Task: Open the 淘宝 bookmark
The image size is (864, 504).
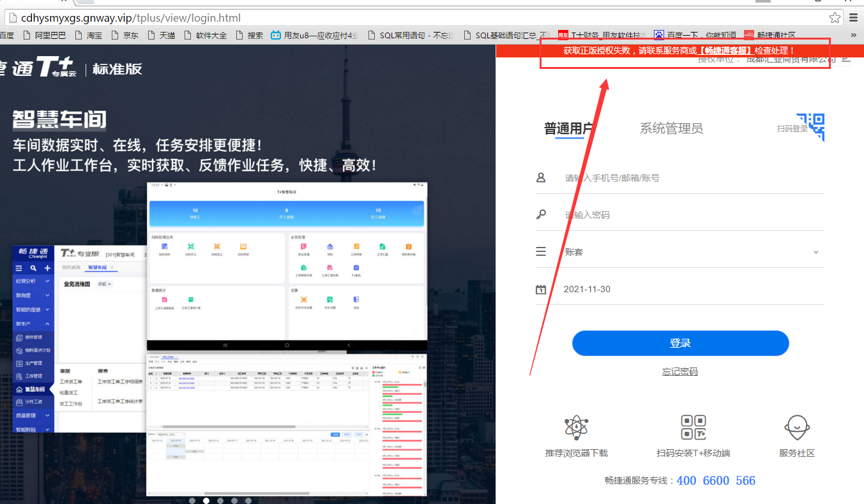Action: [x=88, y=35]
